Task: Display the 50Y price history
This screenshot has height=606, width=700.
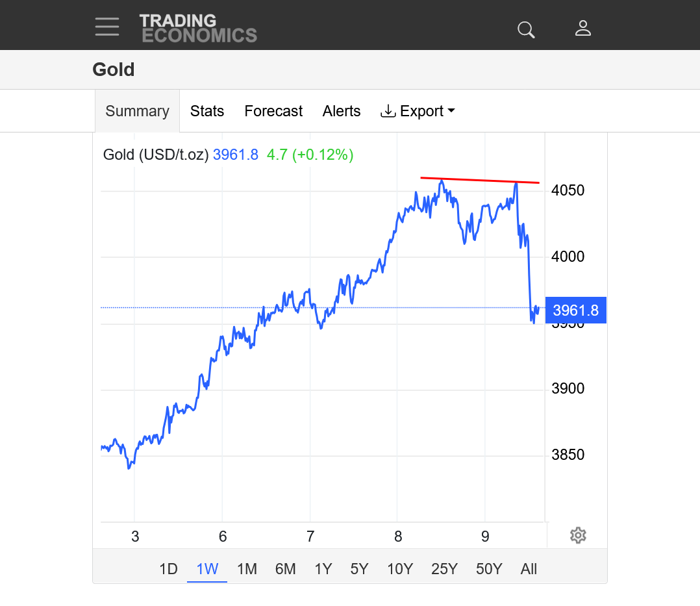Action: coord(489,569)
